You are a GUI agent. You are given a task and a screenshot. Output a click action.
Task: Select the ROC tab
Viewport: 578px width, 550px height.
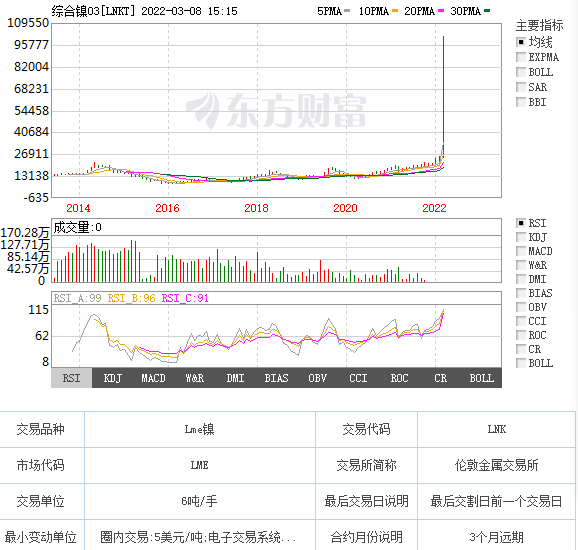tap(399, 378)
